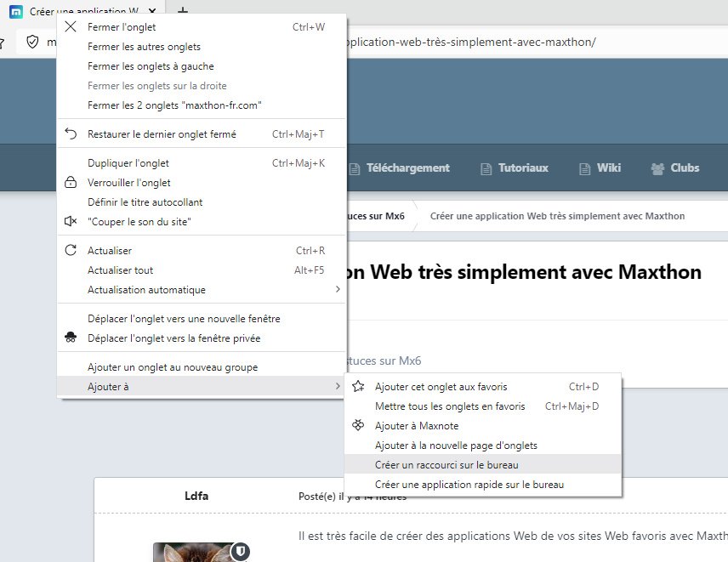Screen dimensions: 728x562
Task: Click the shield badge on the avatar
Action: click(x=241, y=551)
